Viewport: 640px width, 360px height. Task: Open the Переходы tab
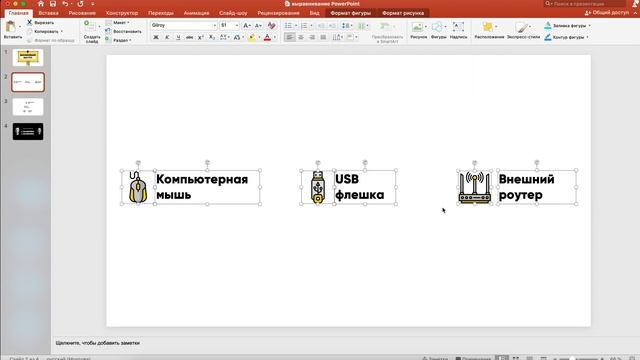160,13
